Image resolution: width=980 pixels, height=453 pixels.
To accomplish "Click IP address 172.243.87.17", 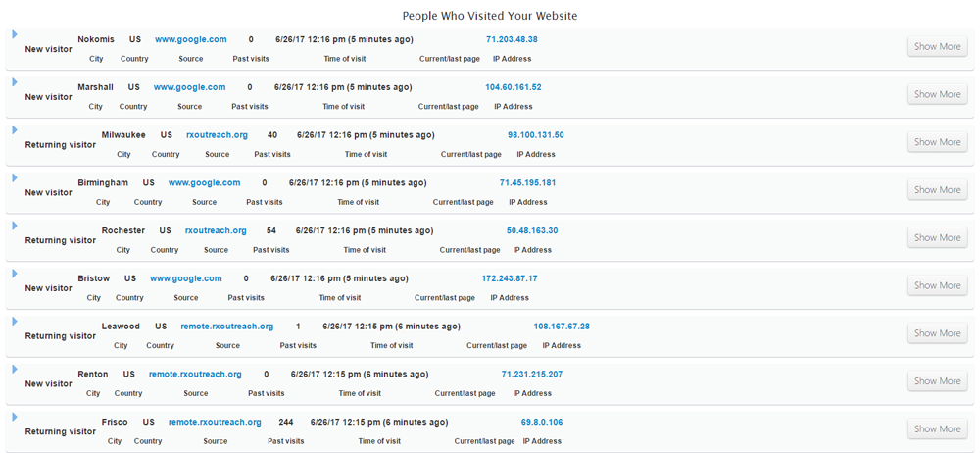I will click(x=510, y=279).
